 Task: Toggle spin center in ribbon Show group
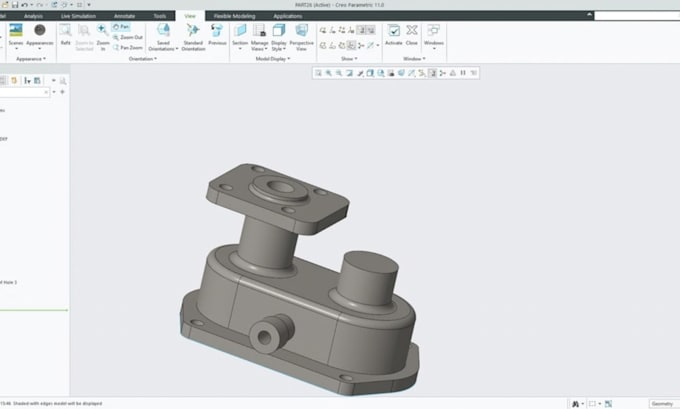pos(361,46)
